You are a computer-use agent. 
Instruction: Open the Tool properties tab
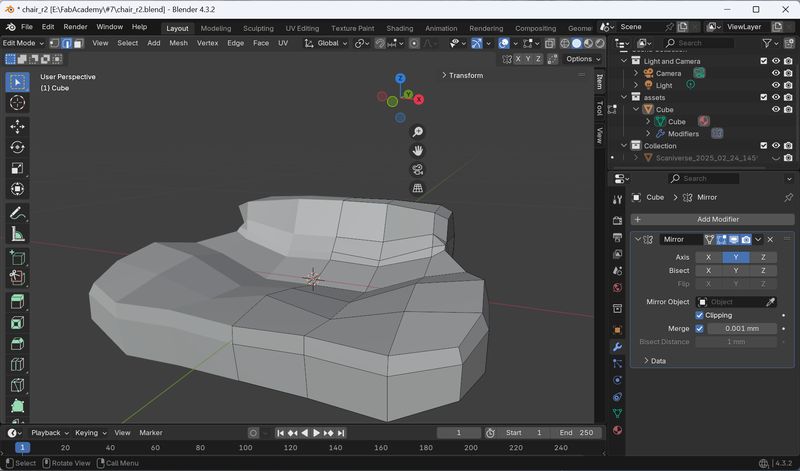617,200
